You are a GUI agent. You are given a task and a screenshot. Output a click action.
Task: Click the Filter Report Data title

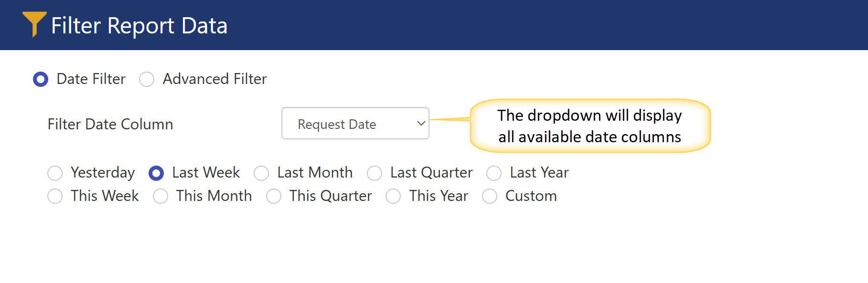click(139, 26)
